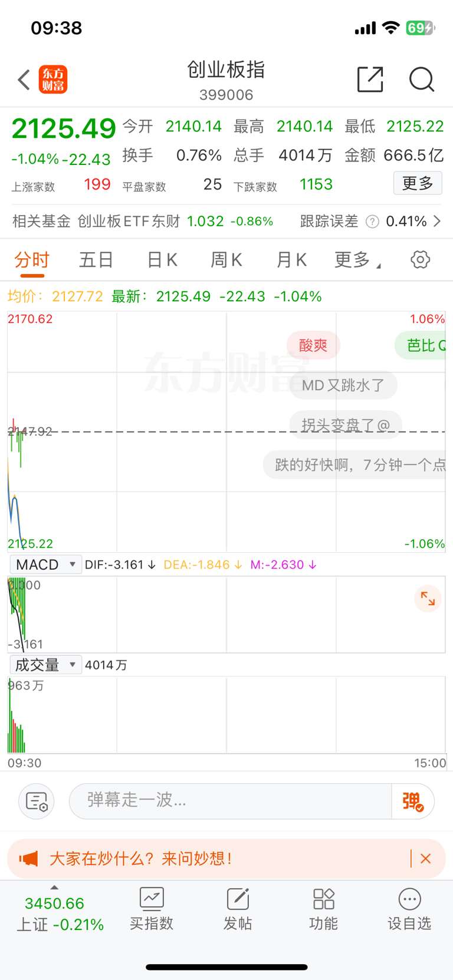Tap the 更多 quote details button

(x=418, y=183)
